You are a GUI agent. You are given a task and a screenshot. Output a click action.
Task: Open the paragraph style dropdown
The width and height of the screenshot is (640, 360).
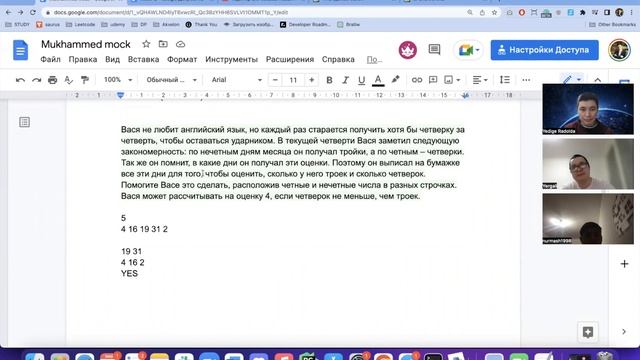[x=171, y=80]
